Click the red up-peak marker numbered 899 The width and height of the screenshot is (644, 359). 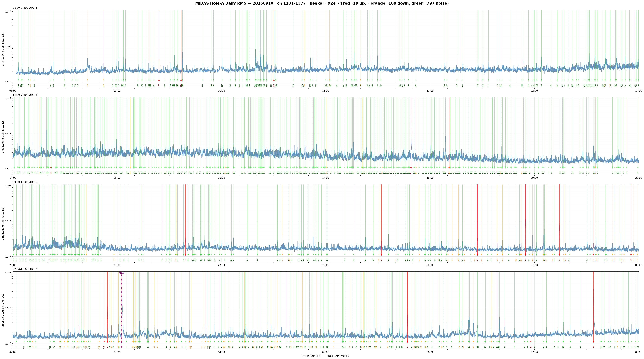[531, 342]
